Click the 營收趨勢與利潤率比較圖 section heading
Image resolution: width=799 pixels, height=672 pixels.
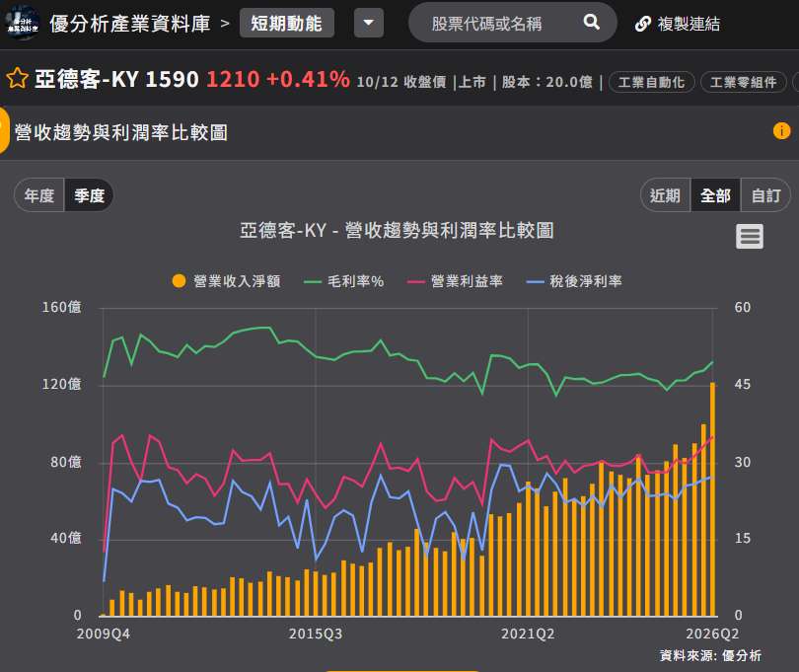(121, 132)
